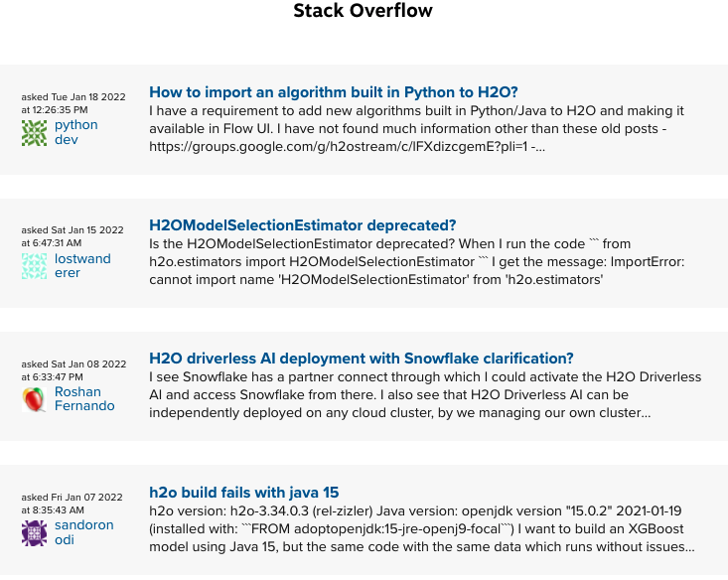Viewport: 728px width, 580px height.
Task: Click the ImportError excerpt text
Action: point(416,262)
